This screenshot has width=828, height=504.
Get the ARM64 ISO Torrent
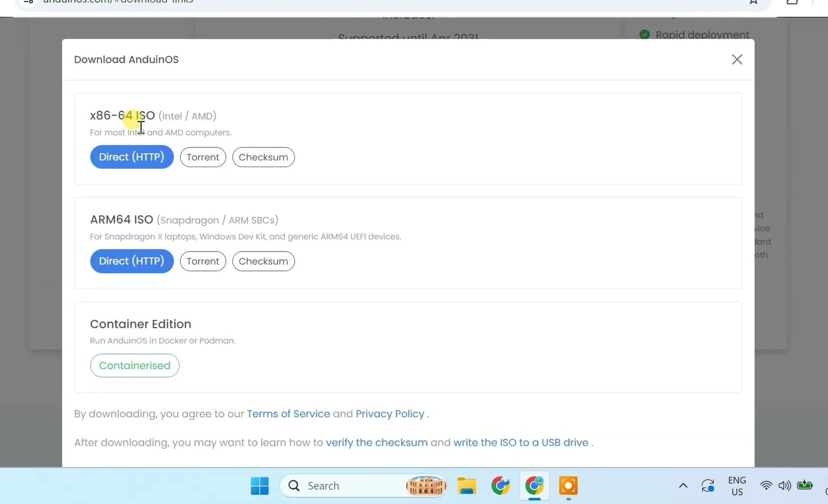tap(203, 261)
